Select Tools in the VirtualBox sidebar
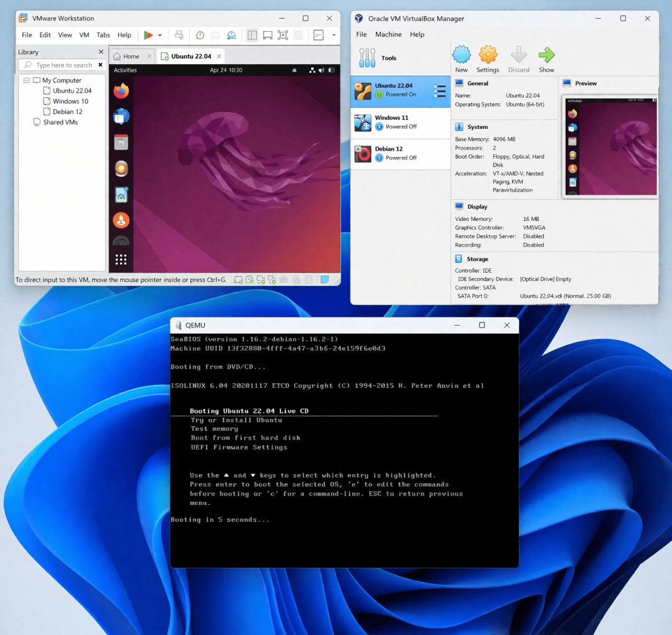 (400, 58)
